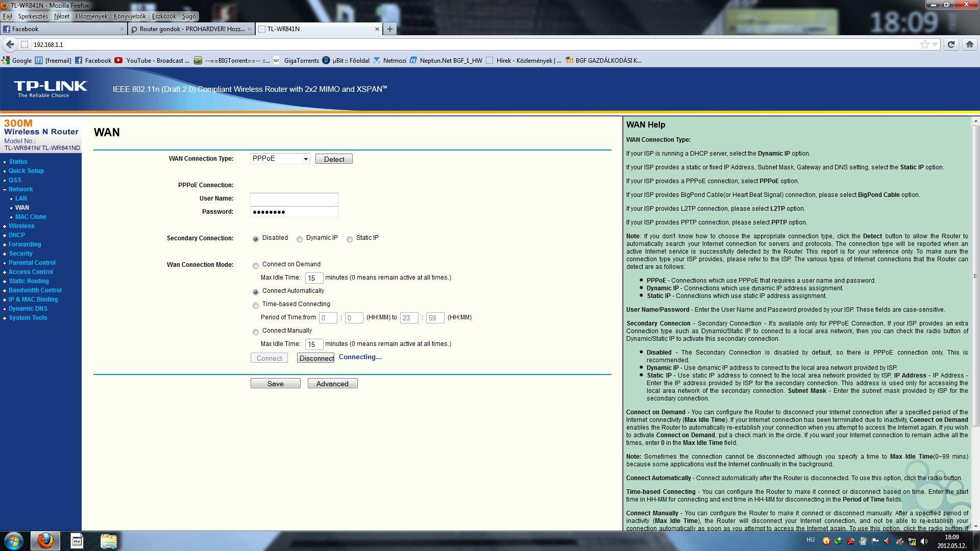Screen dimensions: 980x551
Task: Open the BIGTorrent bookmark
Action: (x=232, y=60)
